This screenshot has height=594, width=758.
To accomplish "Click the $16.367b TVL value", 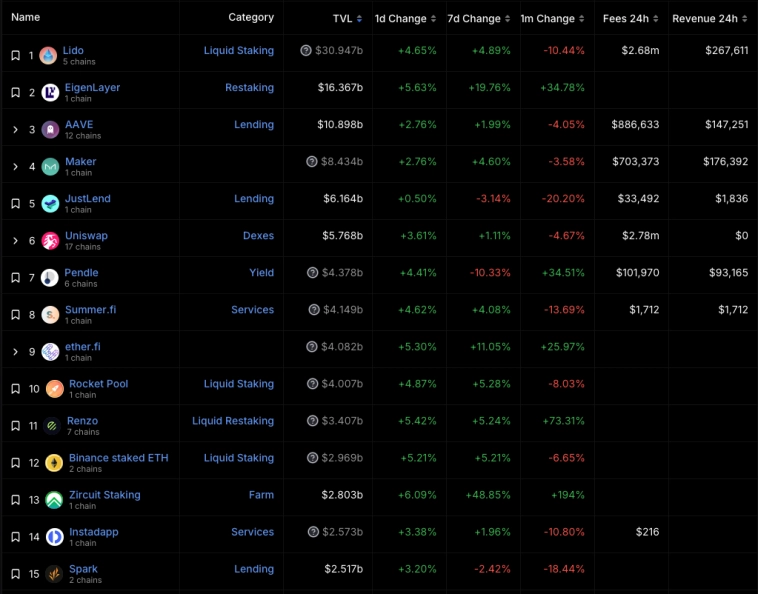I will click(x=340, y=87).
